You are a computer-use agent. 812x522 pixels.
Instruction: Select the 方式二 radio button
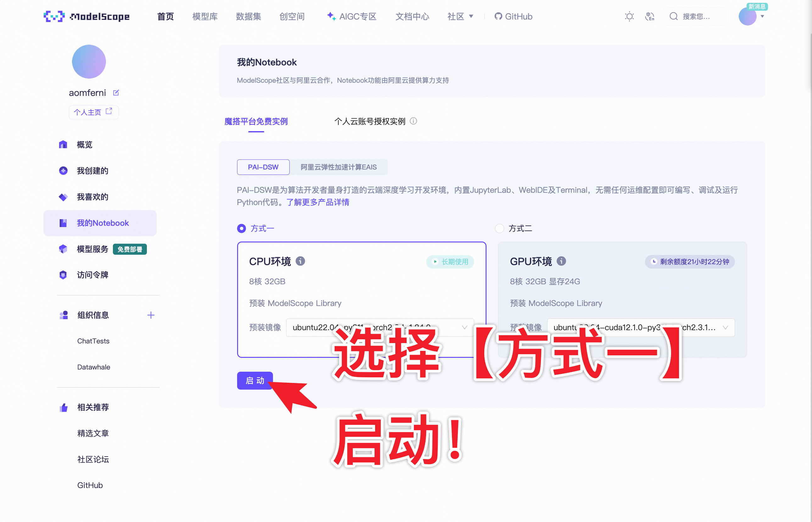499,229
